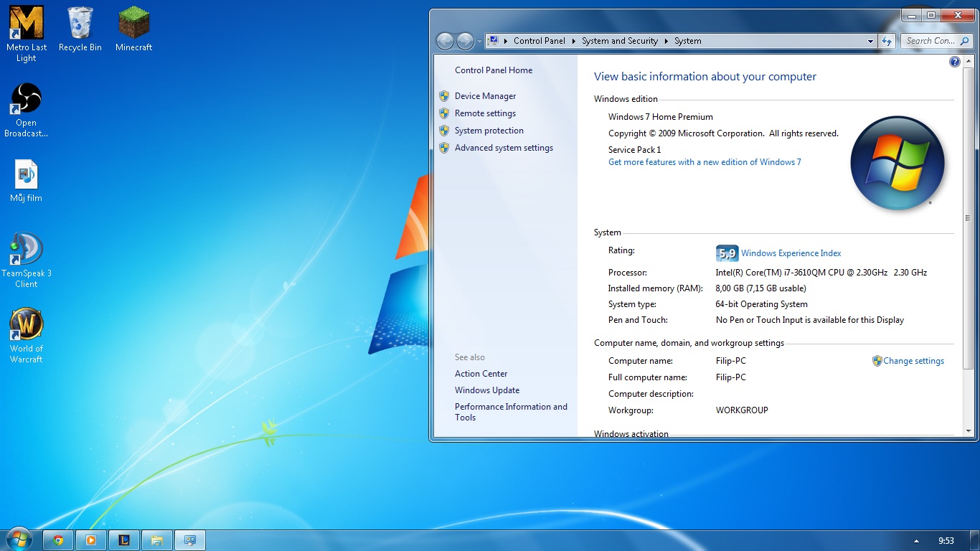This screenshot has width=980, height=551.
Task: Click the Windows 7 Home Premium text
Action: click(x=660, y=117)
